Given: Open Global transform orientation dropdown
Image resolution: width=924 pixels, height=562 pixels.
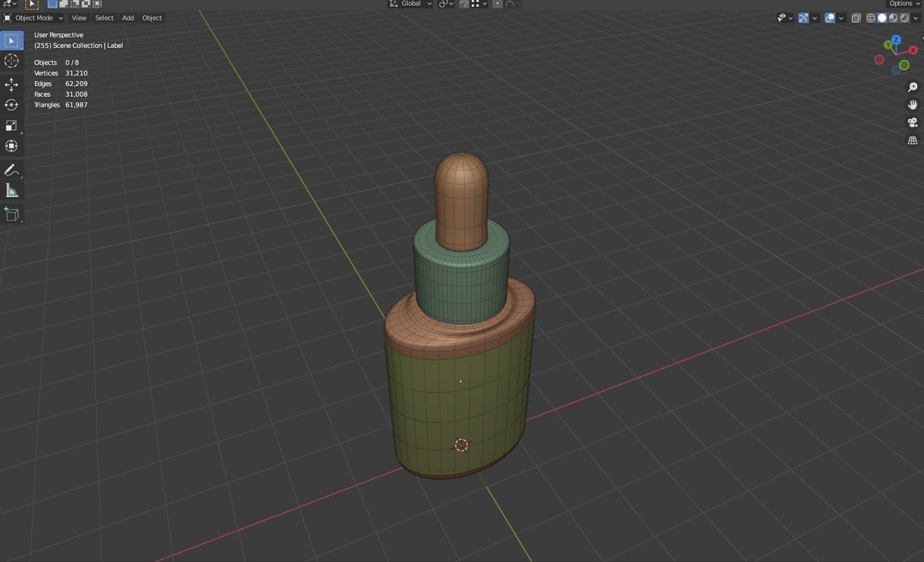Looking at the screenshot, I should (x=410, y=4).
